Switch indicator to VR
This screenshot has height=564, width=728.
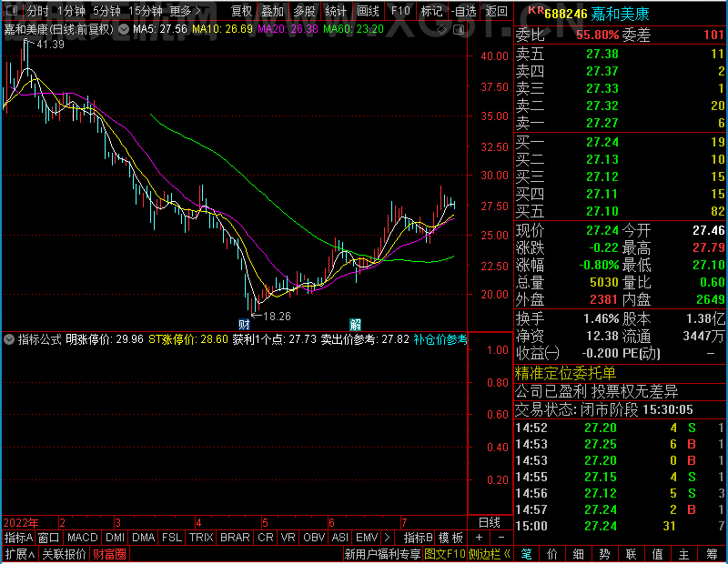288,538
